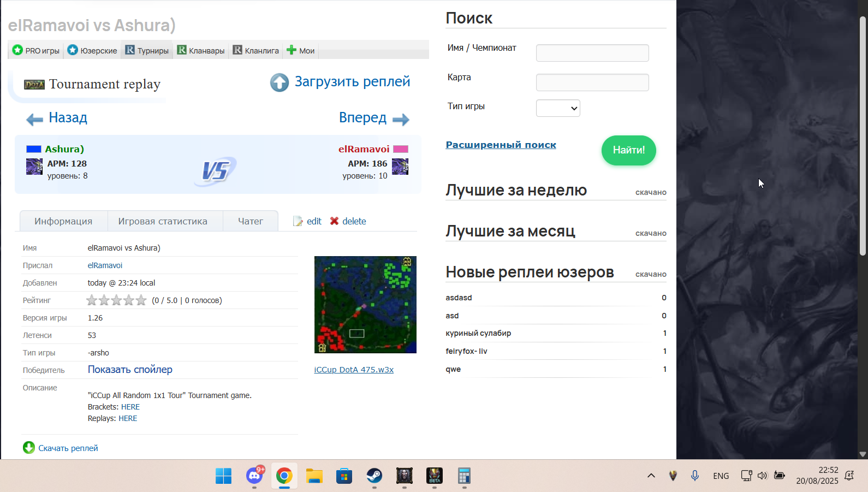This screenshot has width=868, height=492.
Task: Click the Имя / Чемпионат input field
Action: tap(592, 53)
